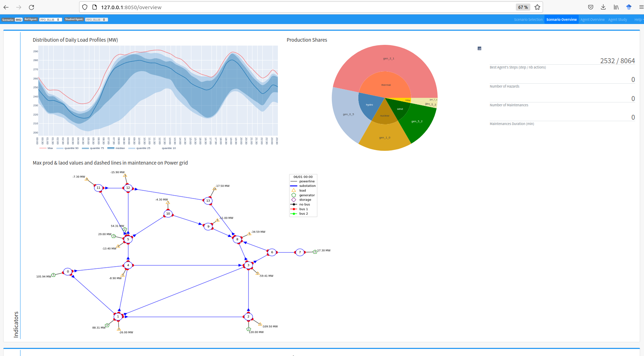Go back to the previous page
This screenshot has width=644, height=356.
coord(6,7)
